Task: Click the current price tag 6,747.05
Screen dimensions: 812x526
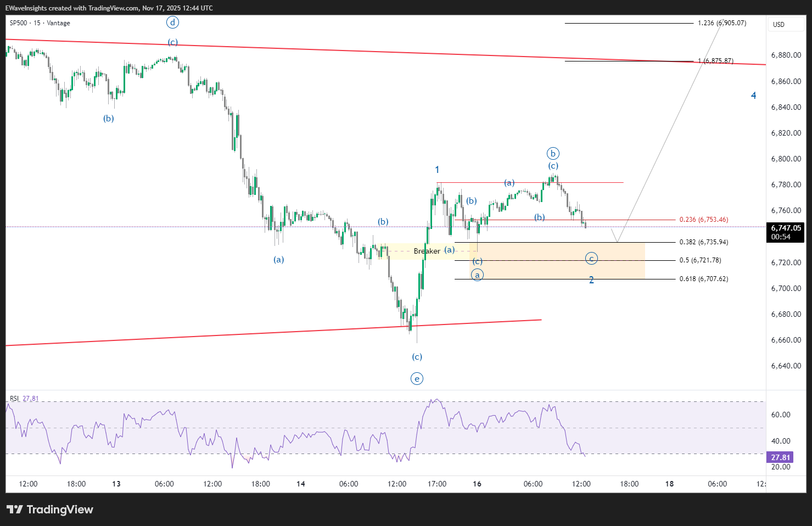Action: point(786,228)
